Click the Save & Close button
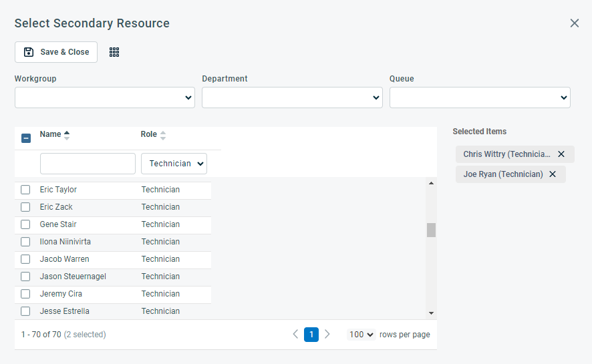 pyautogui.click(x=56, y=52)
